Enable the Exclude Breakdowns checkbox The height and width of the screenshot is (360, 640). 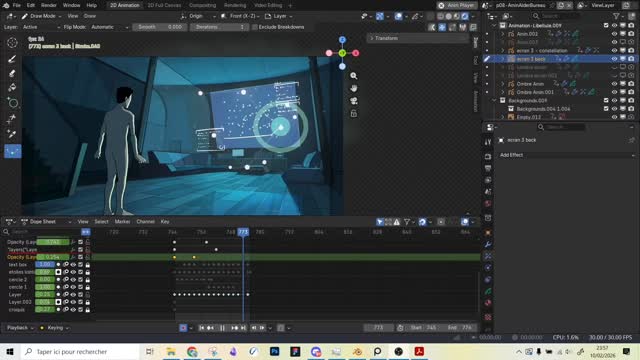(255, 27)
